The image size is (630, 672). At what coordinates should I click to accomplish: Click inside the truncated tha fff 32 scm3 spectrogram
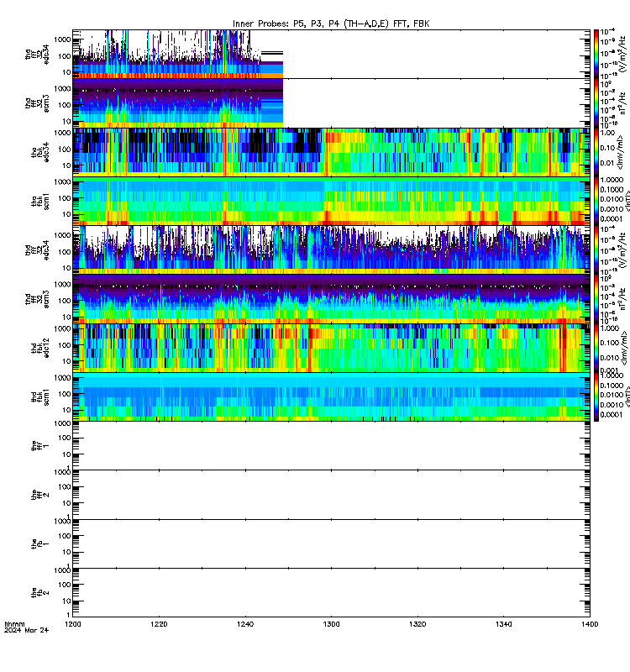click(178, 103)
